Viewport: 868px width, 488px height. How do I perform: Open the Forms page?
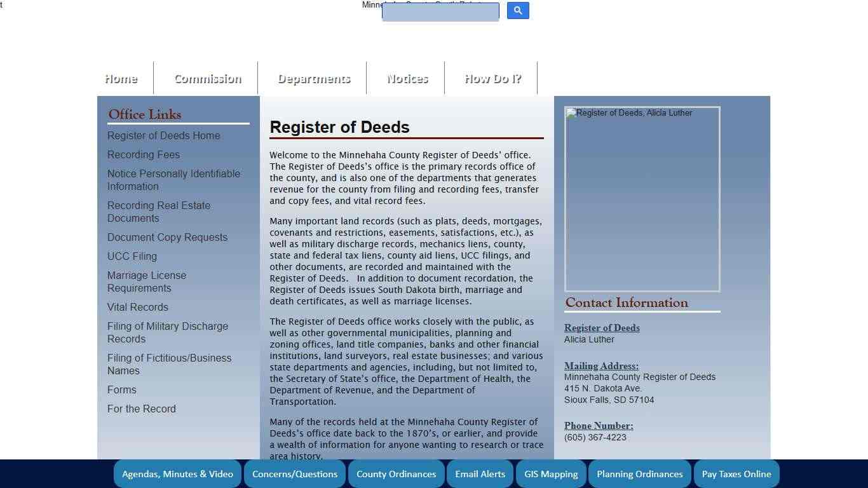[122, 390]
